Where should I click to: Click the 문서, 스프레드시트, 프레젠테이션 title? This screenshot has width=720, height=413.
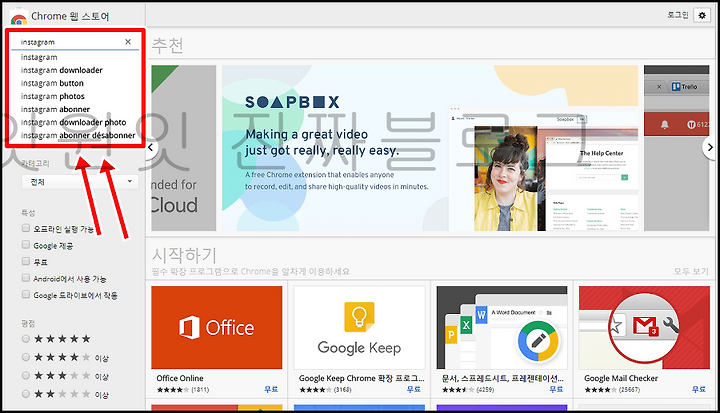coord(503,378)
